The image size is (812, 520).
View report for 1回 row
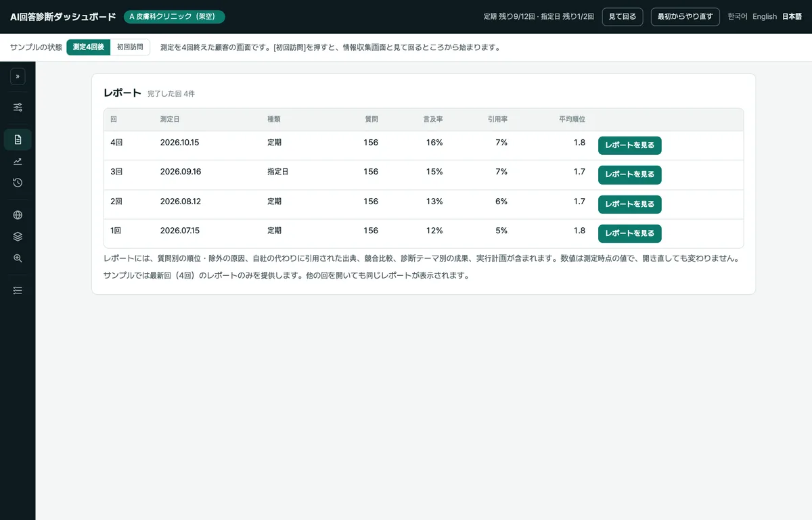click(x=630, y=233)
